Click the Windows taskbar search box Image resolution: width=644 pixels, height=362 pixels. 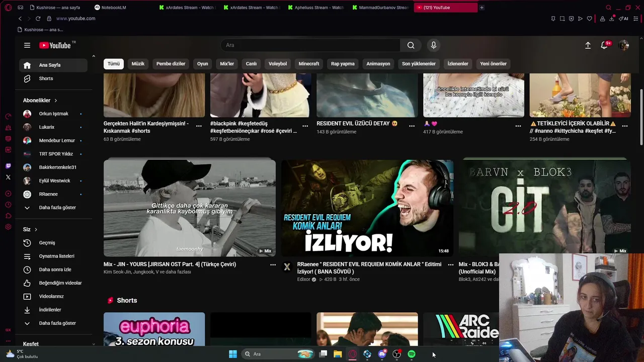point(278,354)
